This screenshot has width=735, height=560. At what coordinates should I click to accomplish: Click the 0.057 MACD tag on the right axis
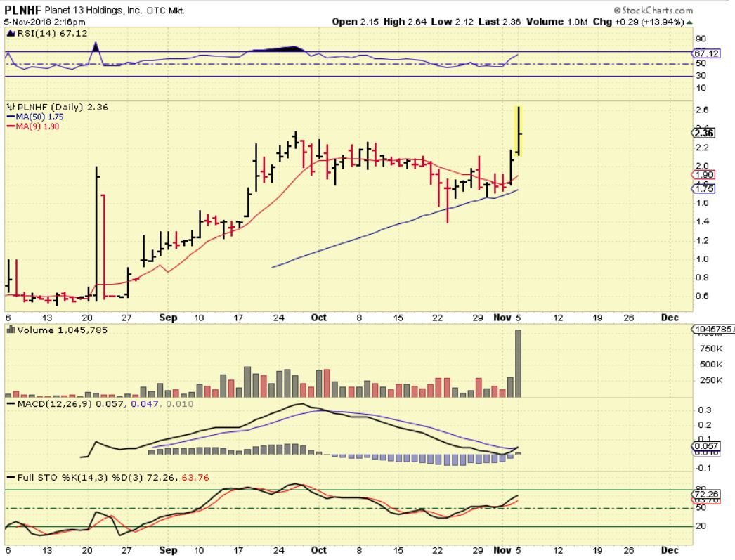[706, 446]
